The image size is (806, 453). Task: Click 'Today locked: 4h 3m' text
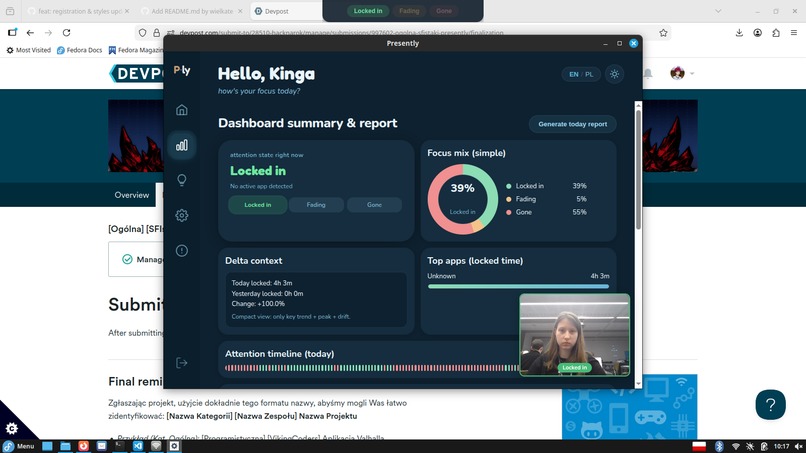click(262, 283)
